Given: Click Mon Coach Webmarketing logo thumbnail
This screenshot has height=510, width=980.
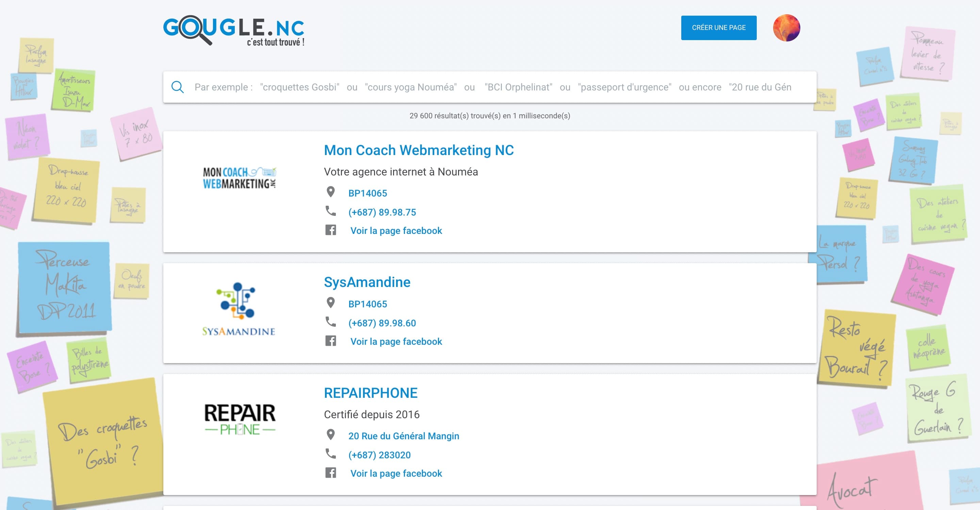Looking at the screenshot, I should point(239,177).
